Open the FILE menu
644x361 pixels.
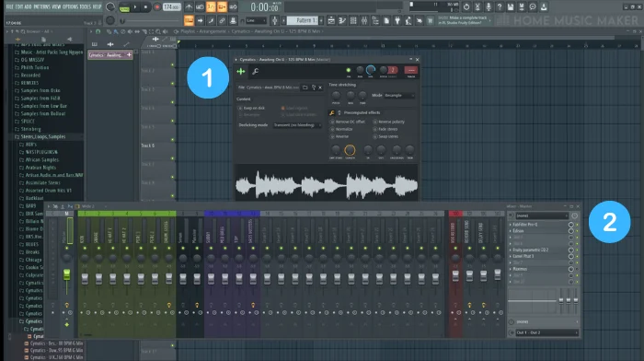point(9,6)
